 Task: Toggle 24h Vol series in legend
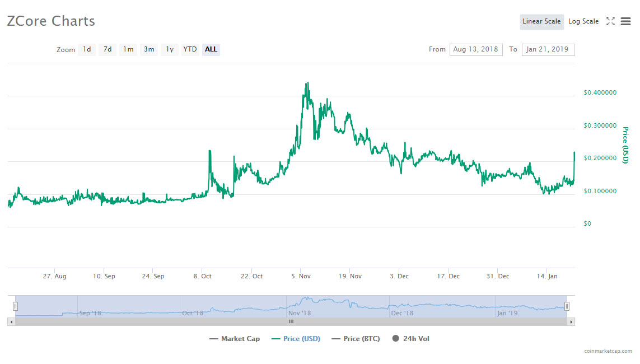tap(410, 339)
